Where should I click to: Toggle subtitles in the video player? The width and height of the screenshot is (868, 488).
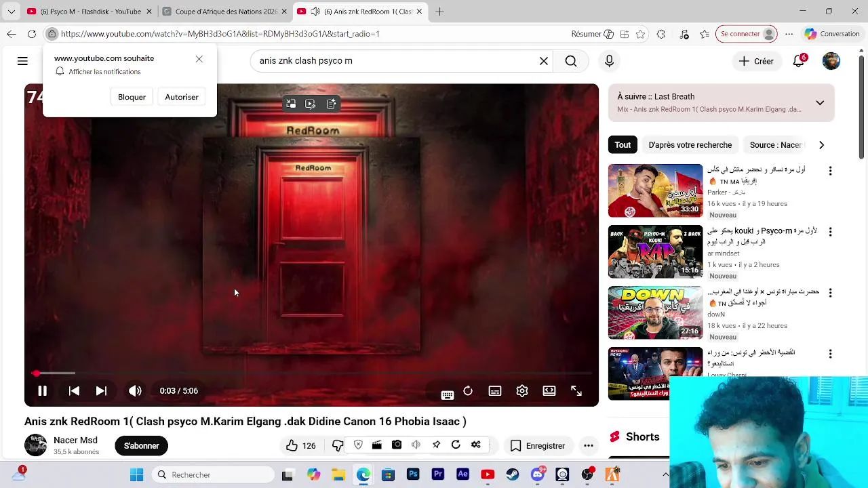(x=495, y=391)
